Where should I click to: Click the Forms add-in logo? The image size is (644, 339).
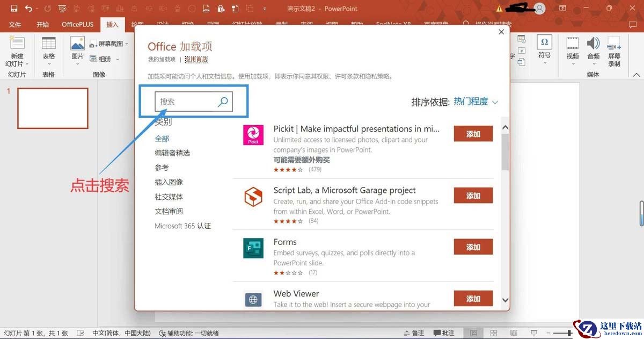click(x=253, y=248)
